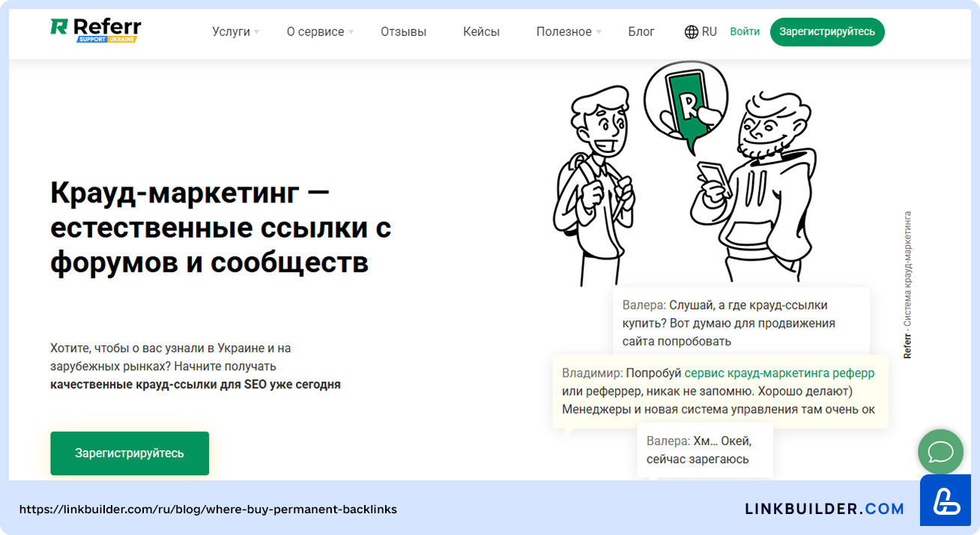The image size is (980, 535).
Task: Open the RU language selector
Action: click(701, 31)
